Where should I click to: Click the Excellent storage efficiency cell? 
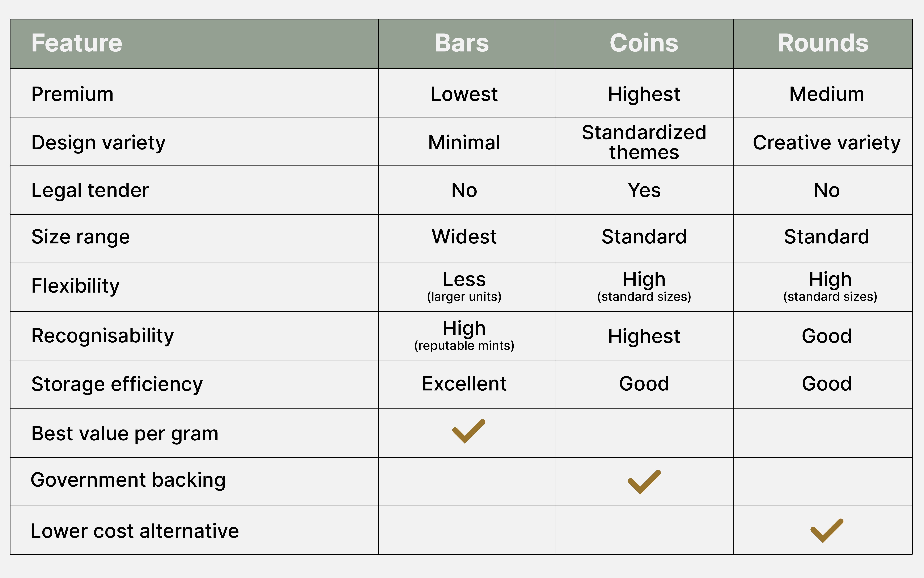pos(464,384)
